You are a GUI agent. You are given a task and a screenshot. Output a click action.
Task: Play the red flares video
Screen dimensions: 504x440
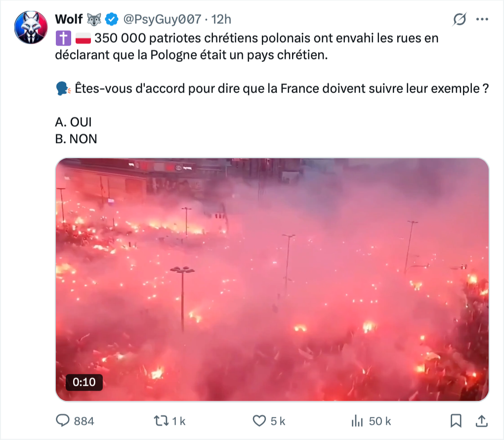tap(272, 279)
